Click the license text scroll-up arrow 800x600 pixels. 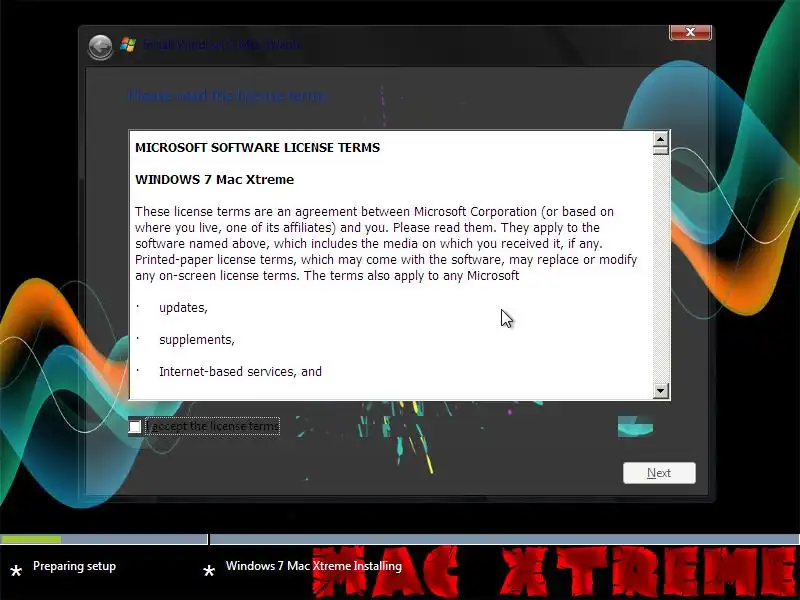tap(660, 139)
